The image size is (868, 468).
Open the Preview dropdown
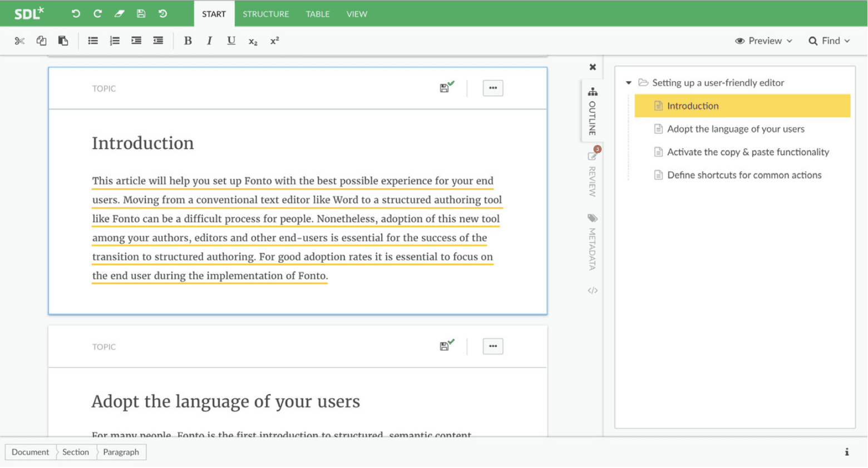click(x=763, y=41)
